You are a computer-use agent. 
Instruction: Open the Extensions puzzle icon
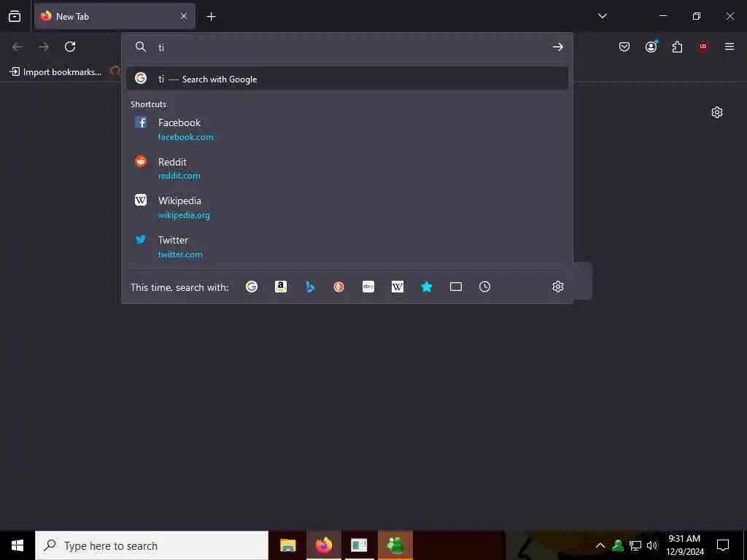click(677, 47)
